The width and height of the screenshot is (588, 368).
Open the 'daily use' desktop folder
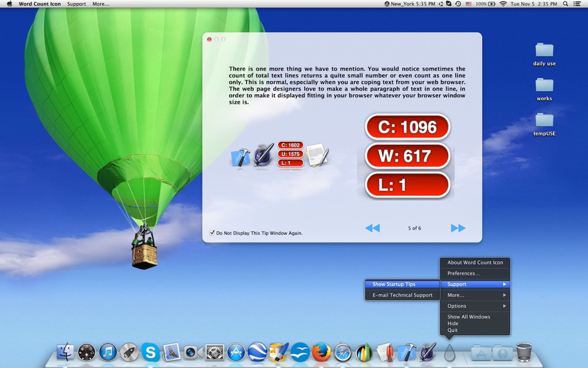click(544, 55)
